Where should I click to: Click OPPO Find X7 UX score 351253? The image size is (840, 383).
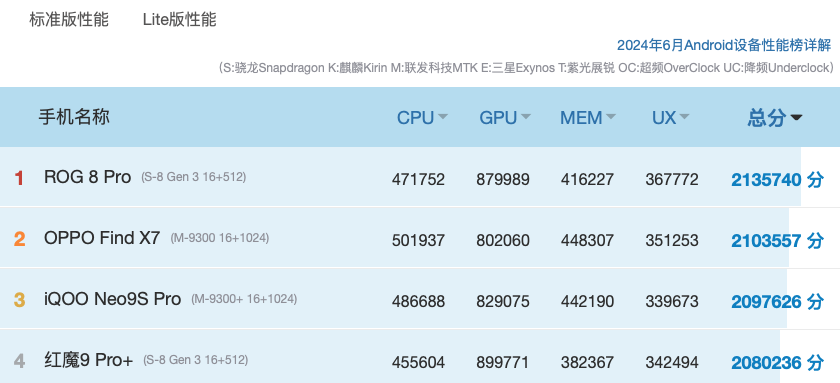(x=672, y=241)
